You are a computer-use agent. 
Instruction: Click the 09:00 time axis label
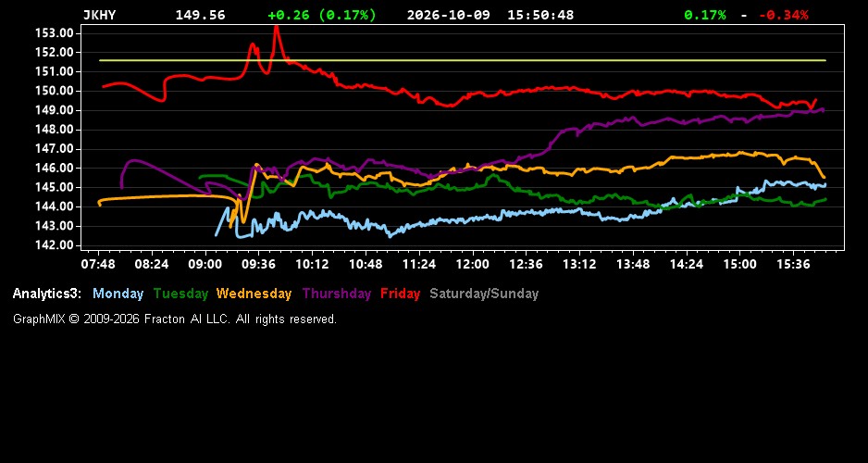pos(205,264)
